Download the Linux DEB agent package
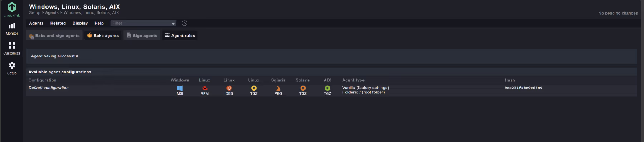Image resolution: width=644 pixels, height=142 pixels. [229, 90]
